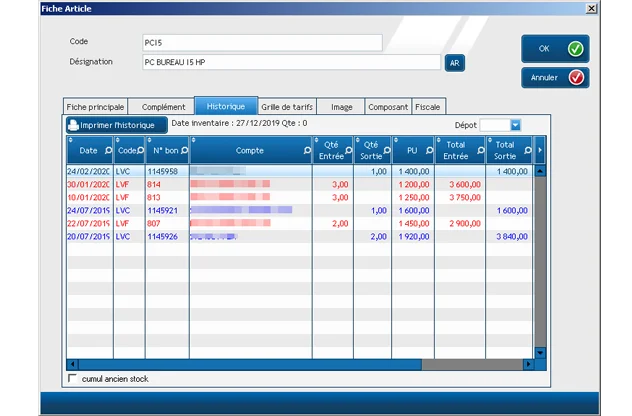Click the AR button beside Désignation

[455, 62]
